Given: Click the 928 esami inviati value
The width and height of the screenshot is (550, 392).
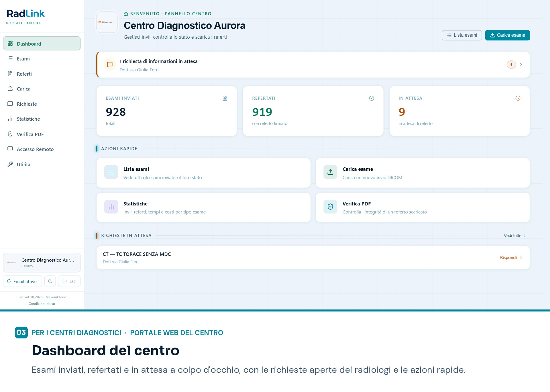Looking at the screenshot, I should tap(116, 112).
